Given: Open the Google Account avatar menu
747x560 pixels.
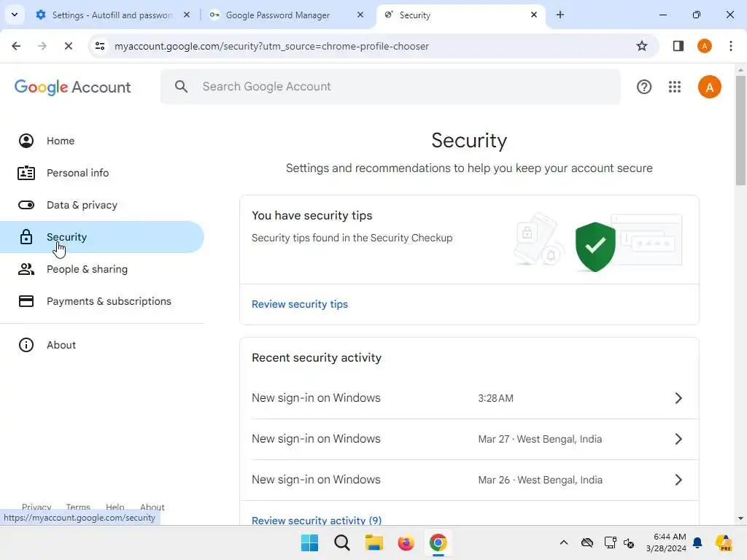Looking at the screenshot, I should 709,87.
